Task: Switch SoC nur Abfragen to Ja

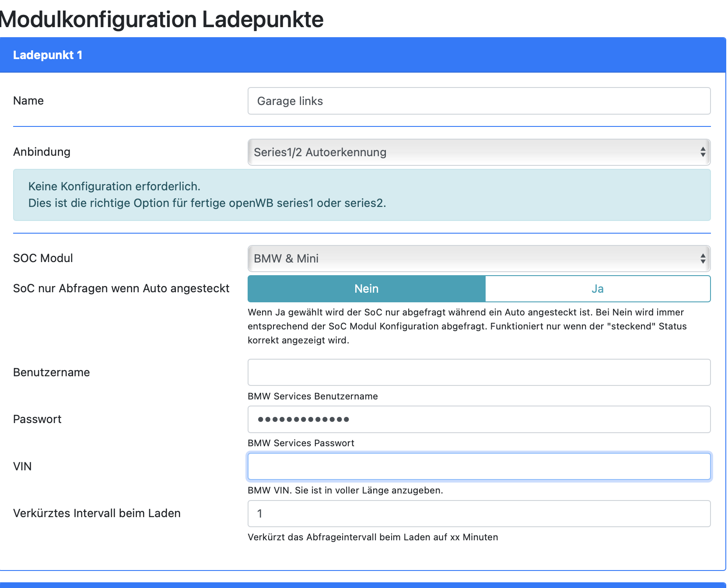Action: click(597, 289)
